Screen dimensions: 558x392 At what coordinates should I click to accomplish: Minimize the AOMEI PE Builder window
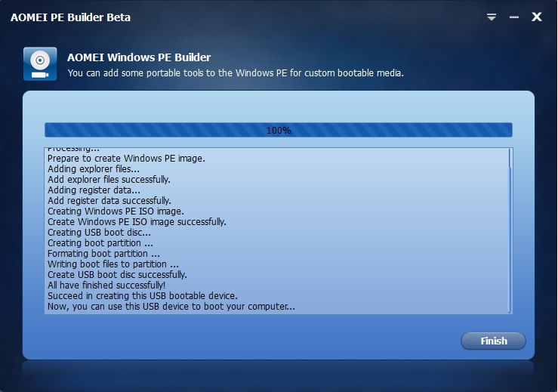[x=514, y=17]
